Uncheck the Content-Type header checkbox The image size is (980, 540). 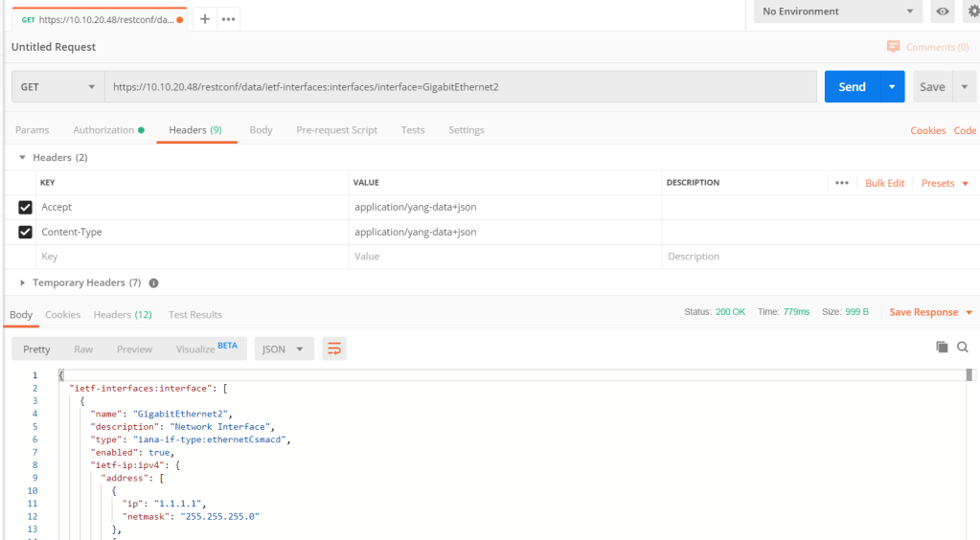click(26, 233)
